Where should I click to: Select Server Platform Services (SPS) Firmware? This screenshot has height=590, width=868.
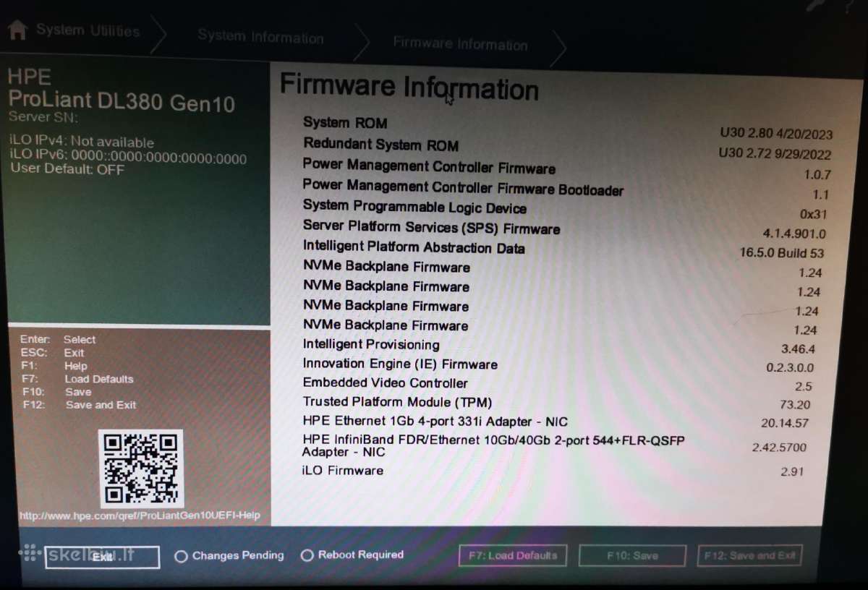tap(431, 228)
